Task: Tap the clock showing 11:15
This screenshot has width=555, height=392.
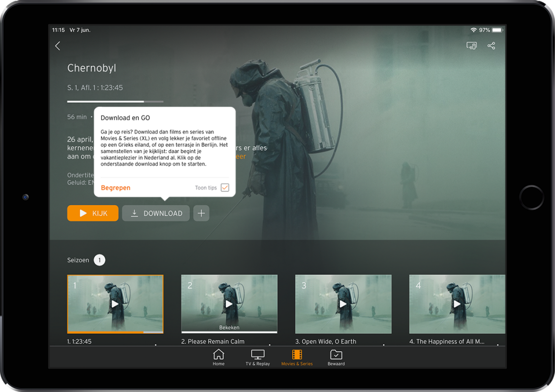Action: 59,30
